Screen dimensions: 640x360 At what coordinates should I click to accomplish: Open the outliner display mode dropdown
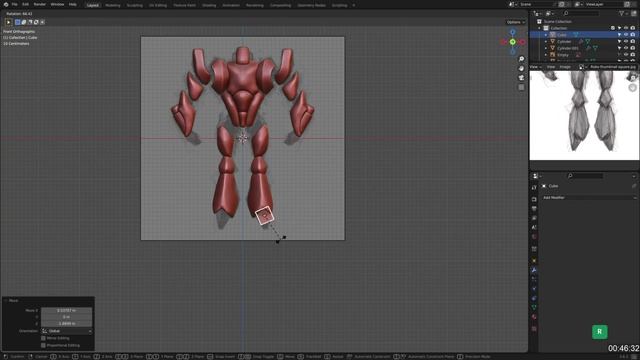point(549,13)
